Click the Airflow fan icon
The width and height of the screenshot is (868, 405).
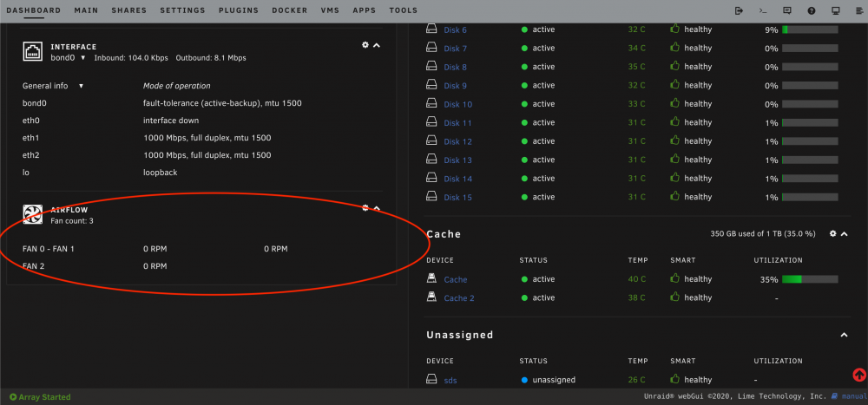click(32, 215)
